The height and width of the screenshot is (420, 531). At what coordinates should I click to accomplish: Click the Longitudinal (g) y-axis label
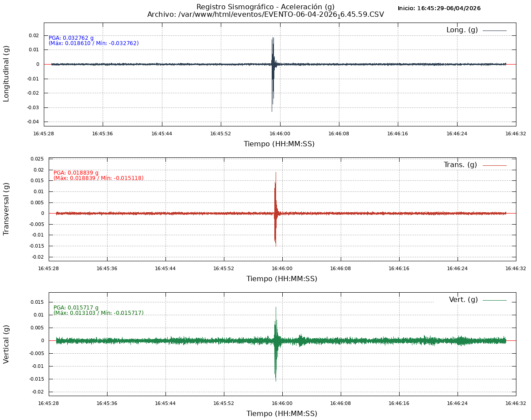point(6,74)
